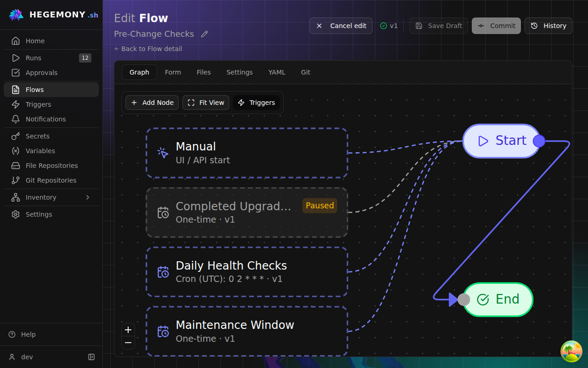This screenshot has width=588, height=368.
Task: Click the Hegemony logo icon
Action: click(16, 15)
